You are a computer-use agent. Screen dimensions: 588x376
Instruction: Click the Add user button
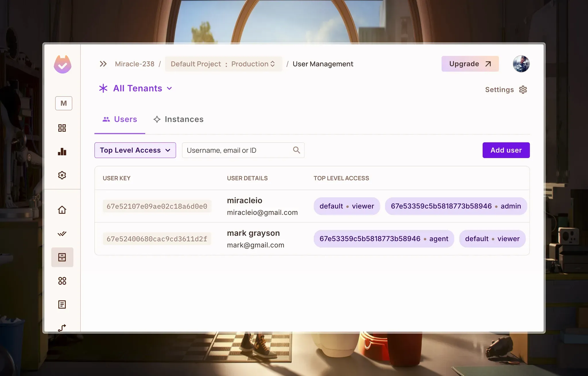click(x=506, y=150)
